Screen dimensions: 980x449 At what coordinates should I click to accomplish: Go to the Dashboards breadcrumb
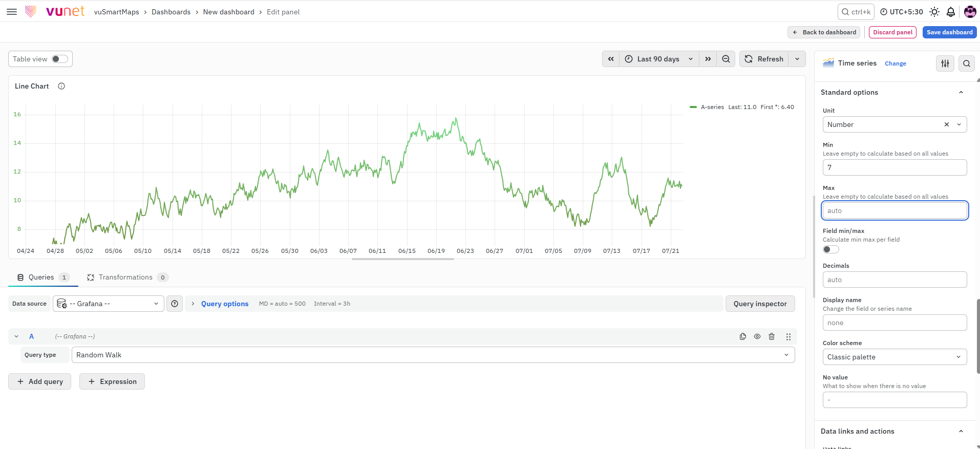pyautogui.click(x=171, y=12)
